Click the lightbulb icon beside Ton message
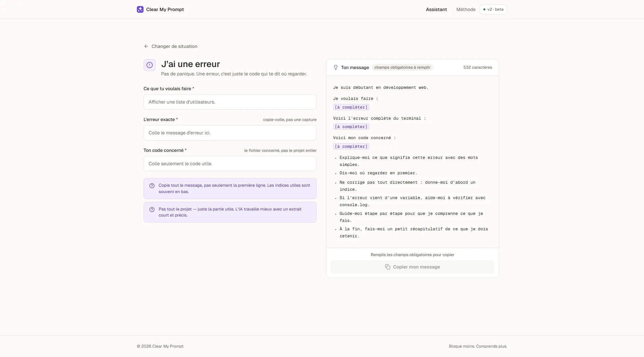This screenshot has height=357, width=644. coord(336,67)
